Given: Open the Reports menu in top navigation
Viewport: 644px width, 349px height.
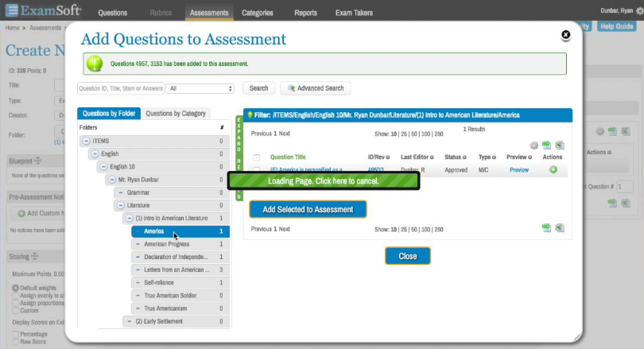Looking at the screenshot, I should (305, 13).
